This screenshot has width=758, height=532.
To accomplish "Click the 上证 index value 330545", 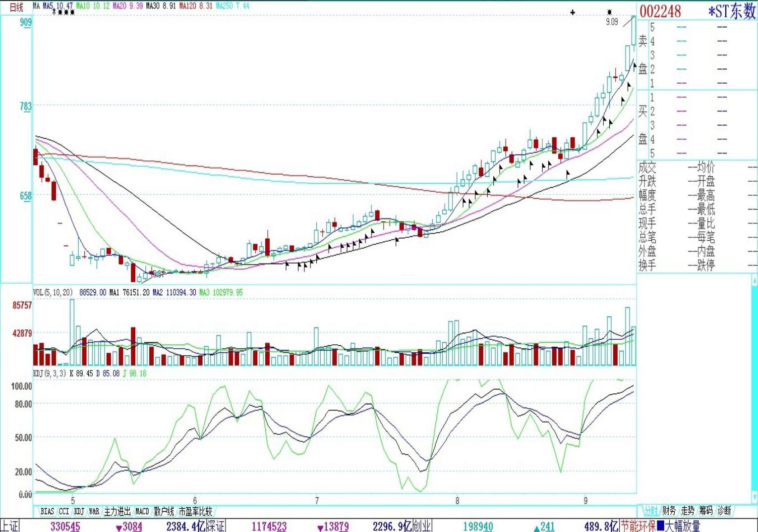I will tap(65, 526).
